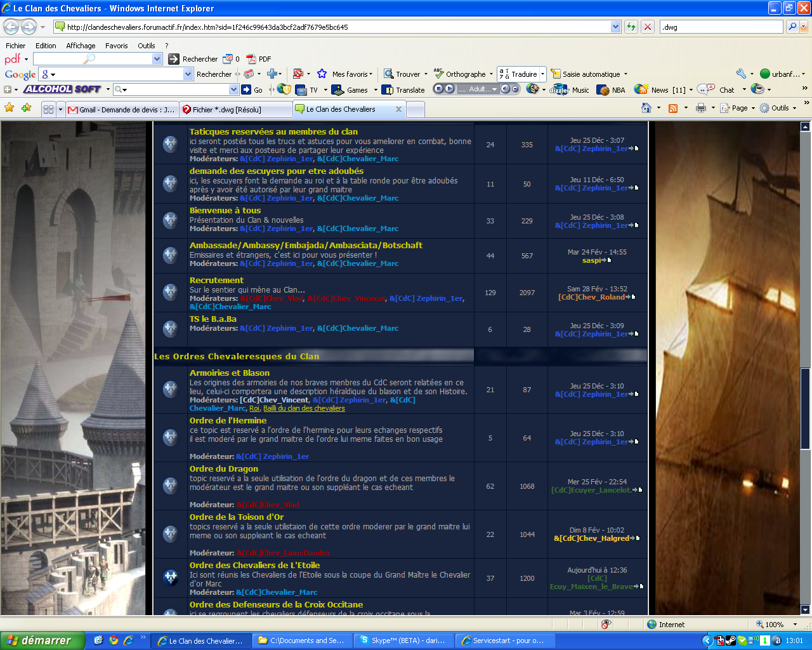
Task: Toggle the Quick Tabs view button
Action: 48,109
